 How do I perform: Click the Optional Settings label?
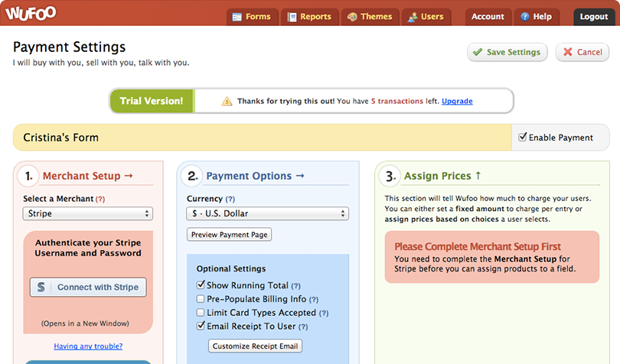(231, 268)
